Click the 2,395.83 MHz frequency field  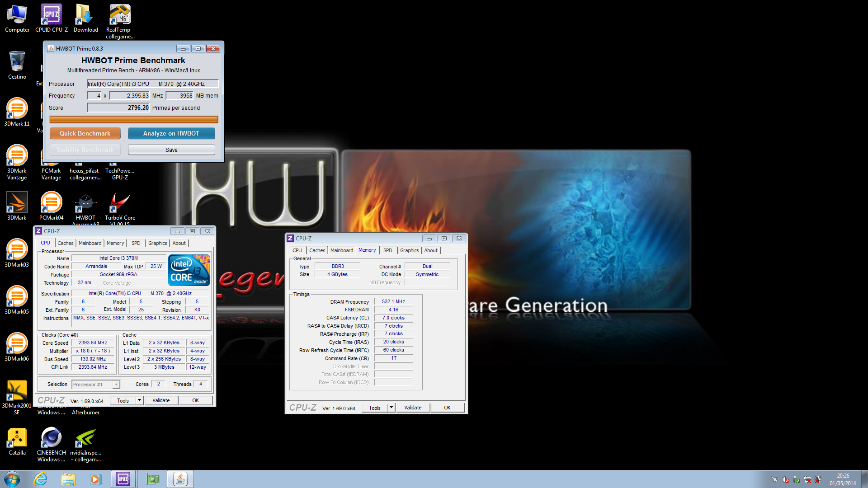tap(129, 95)
